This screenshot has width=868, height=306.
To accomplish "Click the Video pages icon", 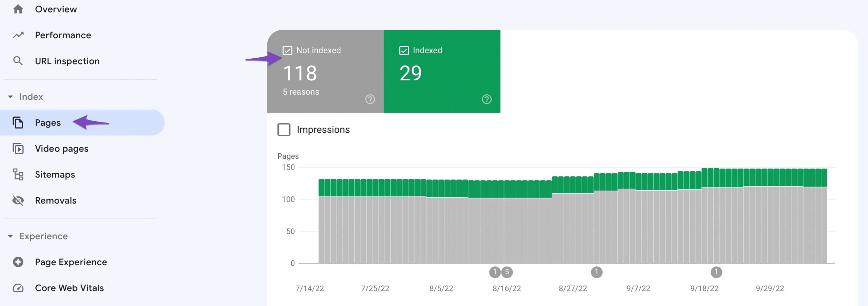I will point(18,149).
